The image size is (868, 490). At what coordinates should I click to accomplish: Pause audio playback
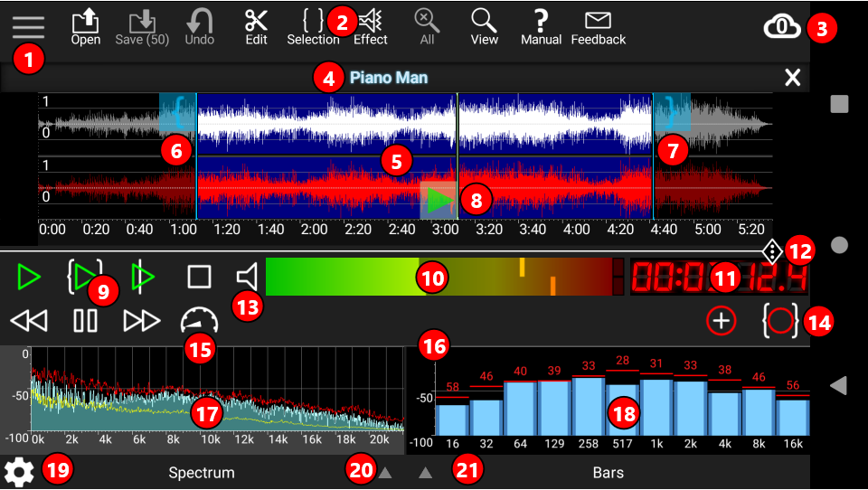tap(85, 320)
